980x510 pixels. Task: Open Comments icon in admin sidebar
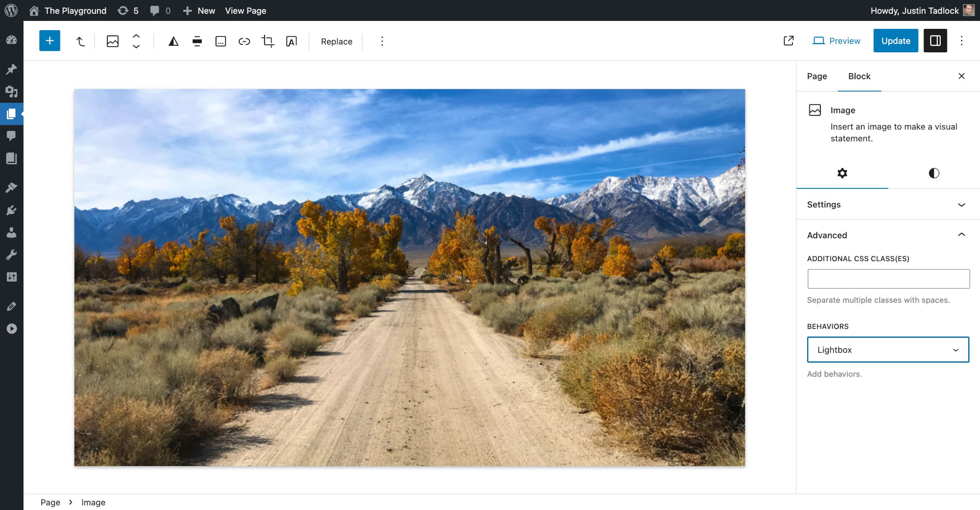coord(11,136)
